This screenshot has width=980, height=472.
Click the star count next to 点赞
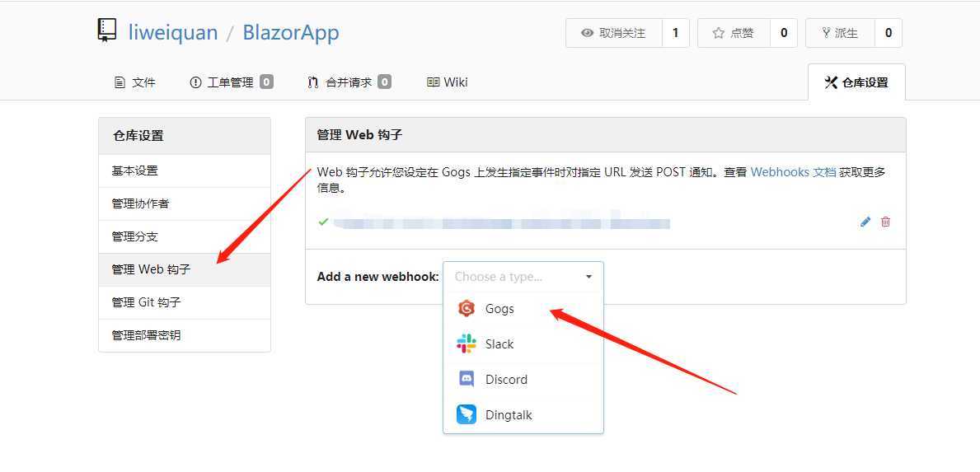coord(784,33)
